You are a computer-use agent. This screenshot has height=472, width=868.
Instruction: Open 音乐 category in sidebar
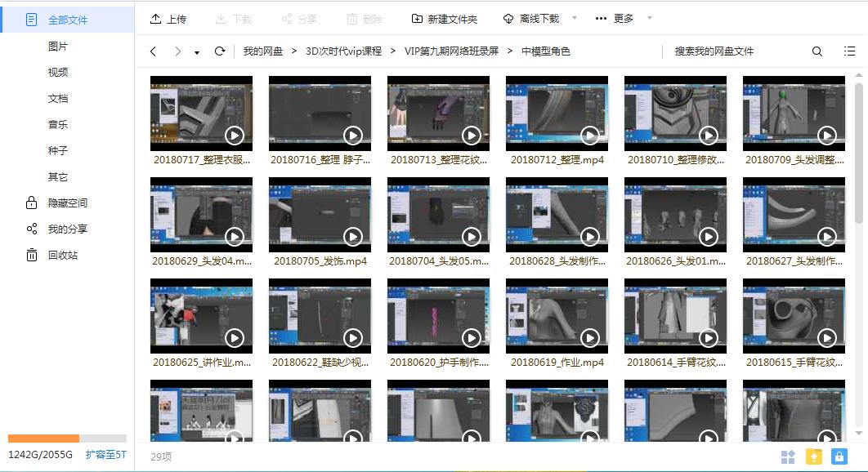(57, 124)
